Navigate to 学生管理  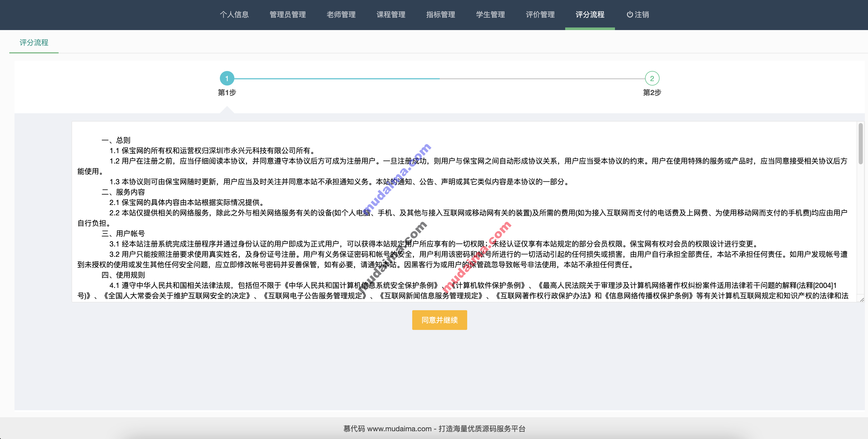tap(490, 15)
